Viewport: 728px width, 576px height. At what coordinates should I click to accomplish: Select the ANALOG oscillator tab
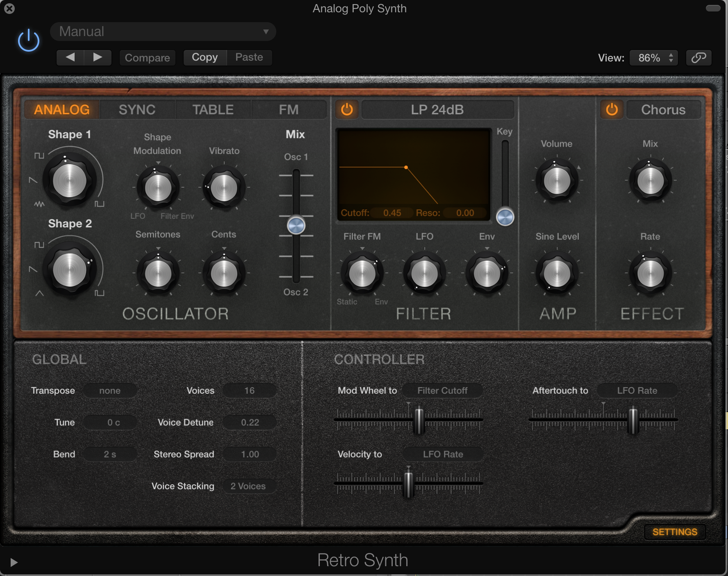(x=62, y=109)
